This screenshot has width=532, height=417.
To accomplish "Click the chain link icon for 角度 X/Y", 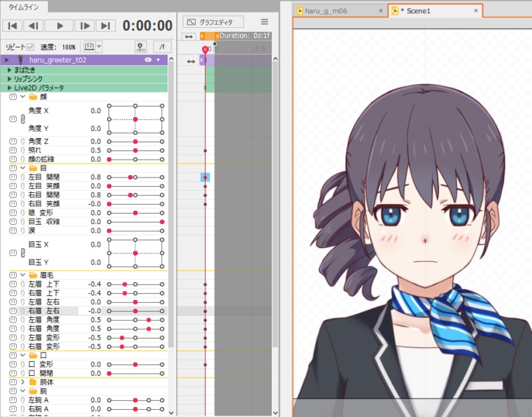I will (x=23, y=119).
